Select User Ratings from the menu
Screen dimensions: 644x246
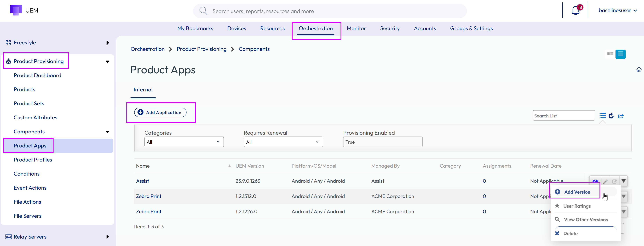(x=577, y=206)
